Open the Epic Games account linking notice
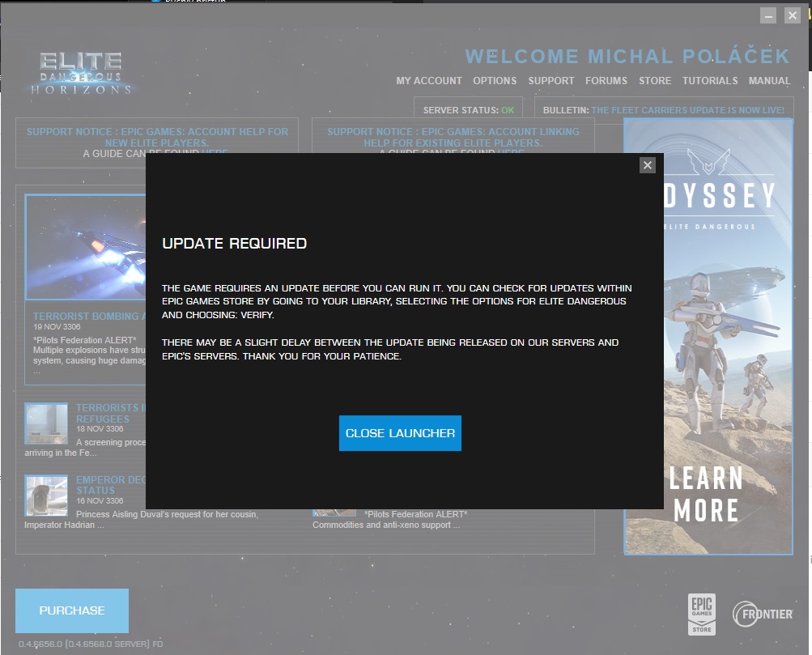Viewport: 812px width, 655px height. click(x=453, y=137)
